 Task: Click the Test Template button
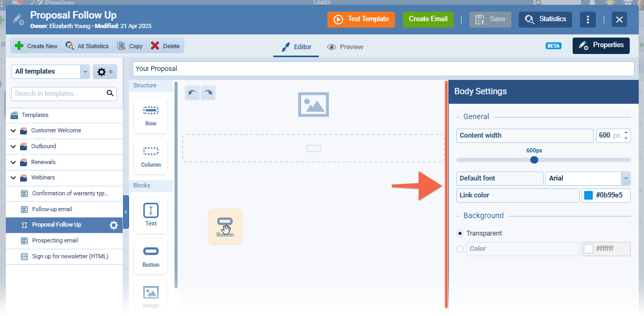(x=361, y=19)
